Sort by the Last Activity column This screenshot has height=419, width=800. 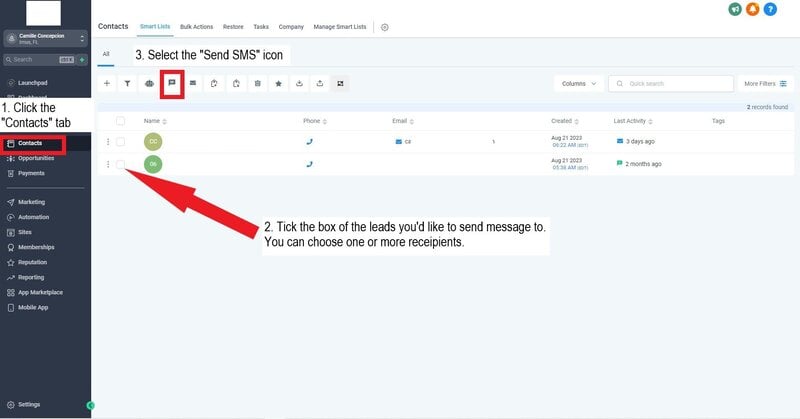pyautogui.click(x=633, y=121)
